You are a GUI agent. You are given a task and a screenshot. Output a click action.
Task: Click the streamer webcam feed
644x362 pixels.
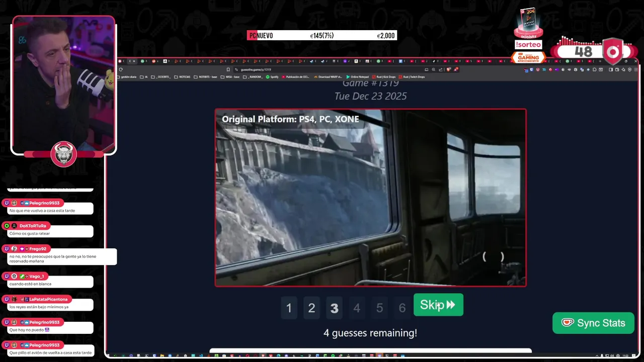[x=64, y=84]
